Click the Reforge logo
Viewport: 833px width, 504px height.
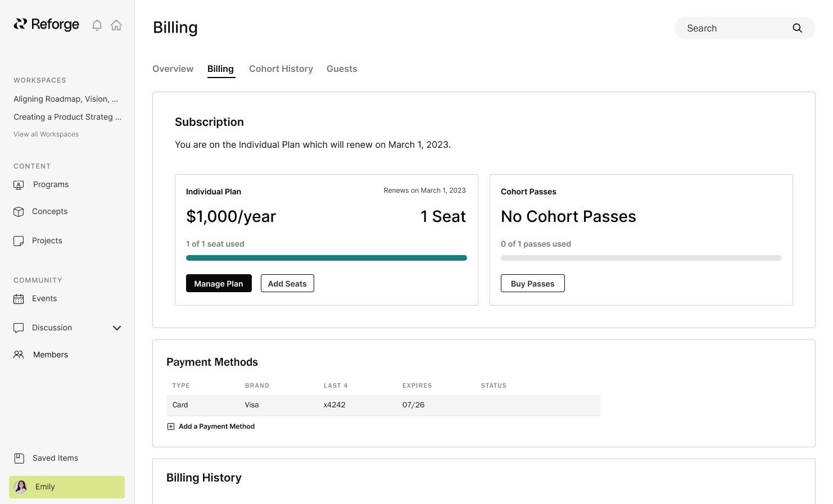click(x=47, y=24)
